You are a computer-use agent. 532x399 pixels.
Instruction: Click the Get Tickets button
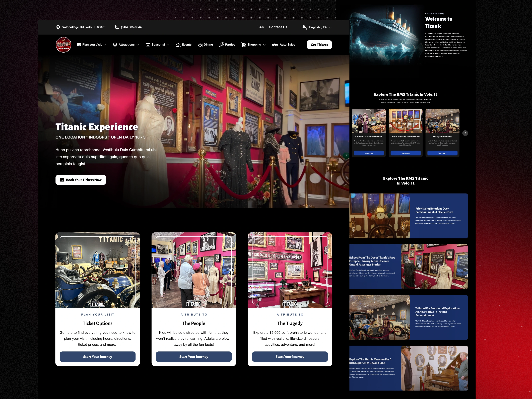pyautogui.click(x=319, y=45)
